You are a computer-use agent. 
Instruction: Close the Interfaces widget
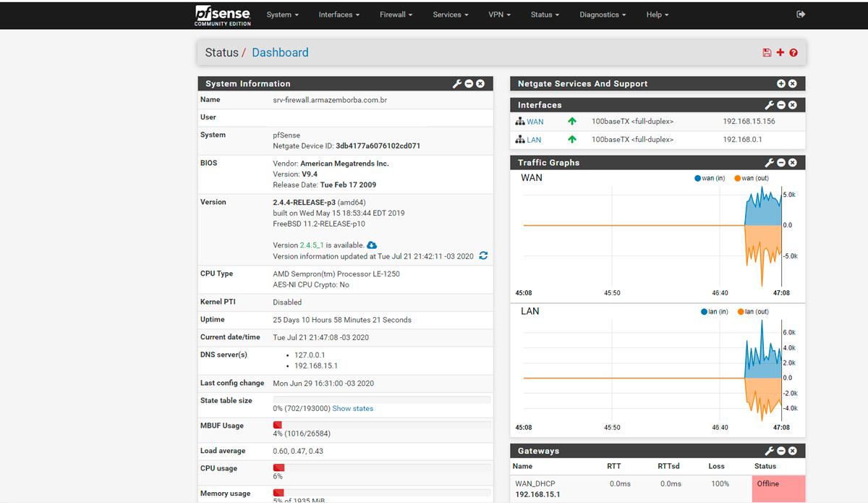(793, 105)
